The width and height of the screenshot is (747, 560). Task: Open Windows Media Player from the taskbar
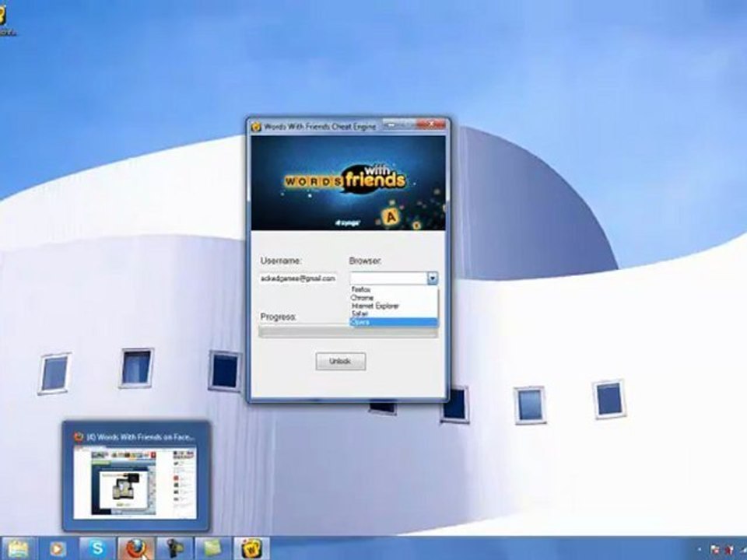(x=58, y=549)
